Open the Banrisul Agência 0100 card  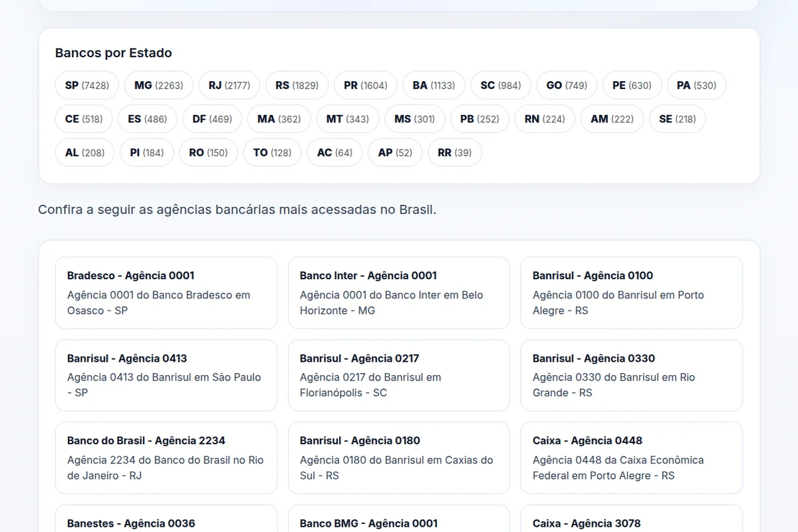tap(632, 293)
